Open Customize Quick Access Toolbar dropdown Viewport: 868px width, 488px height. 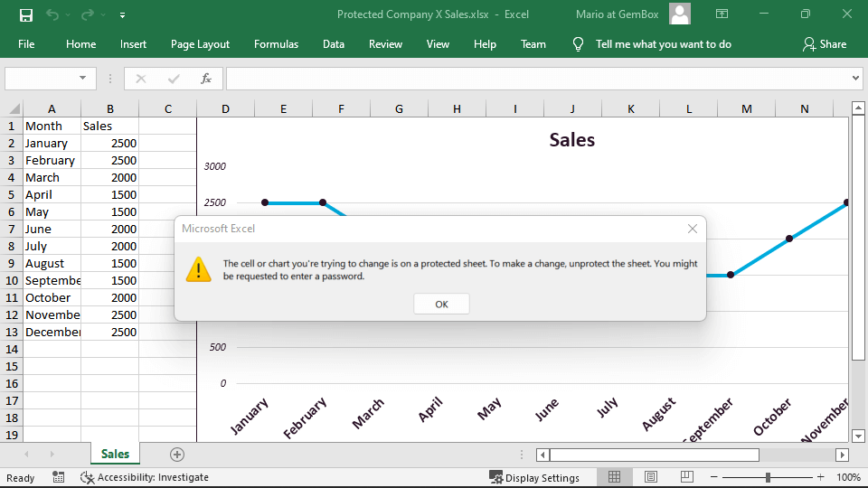tap(122, 14)
